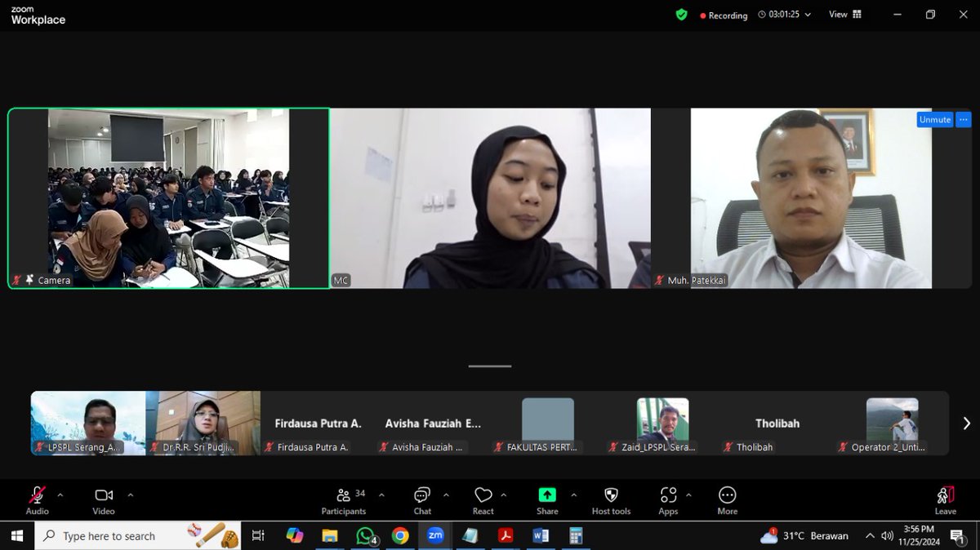Viewport: 980px width, 550px height.
Task: Select FAKULTAS PERT participant tile
Action: (547, 423)
